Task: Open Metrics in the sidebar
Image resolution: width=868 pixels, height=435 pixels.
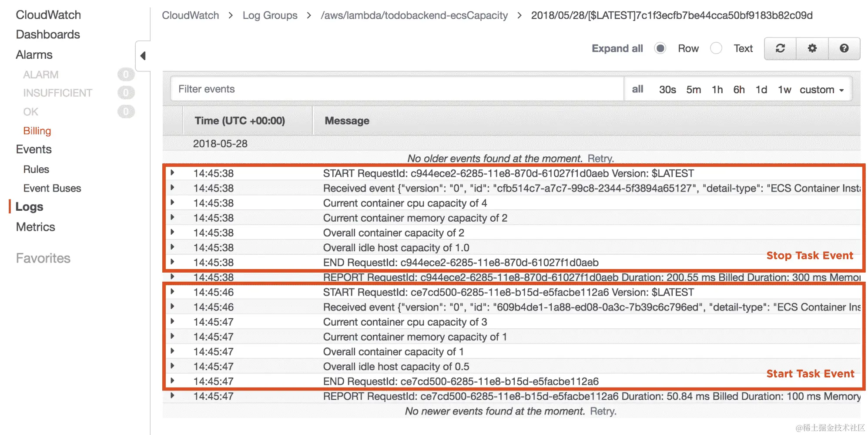Action: click(x=35, y=227)
